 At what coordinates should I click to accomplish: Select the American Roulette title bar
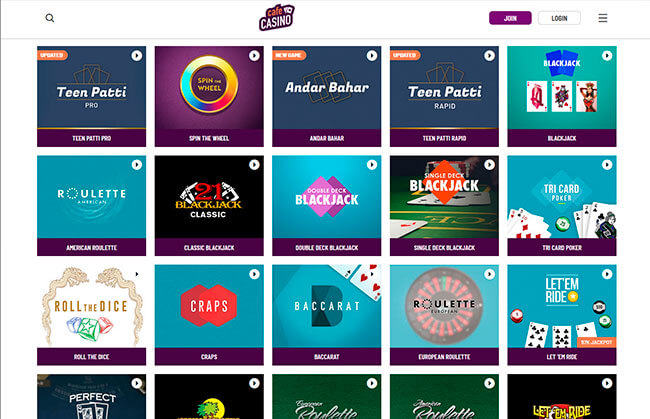pyautogui.click(x=91, y=247)
